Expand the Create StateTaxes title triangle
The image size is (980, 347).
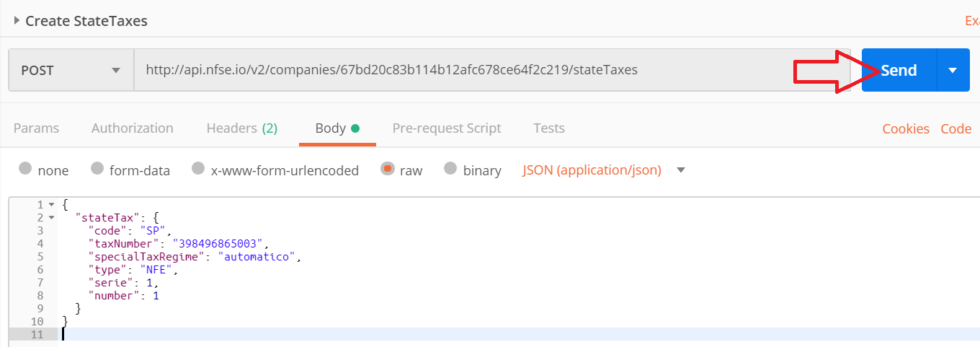[x=17, y=20]
